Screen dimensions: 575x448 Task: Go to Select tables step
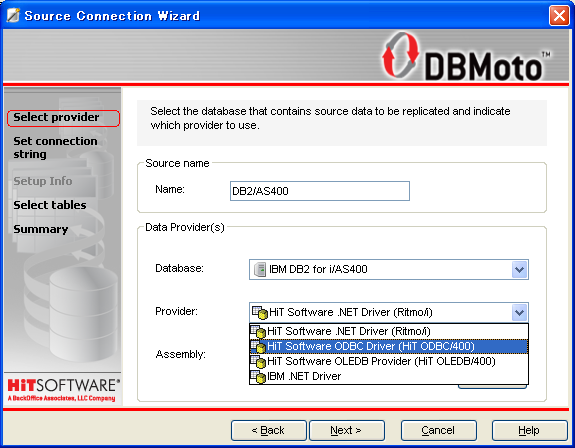pos(50,205)
